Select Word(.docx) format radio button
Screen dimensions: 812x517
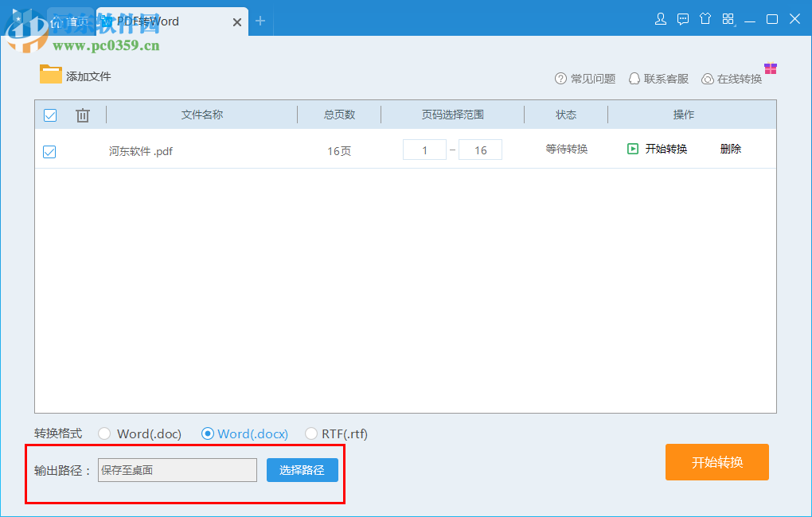click(x=208, y=433)
